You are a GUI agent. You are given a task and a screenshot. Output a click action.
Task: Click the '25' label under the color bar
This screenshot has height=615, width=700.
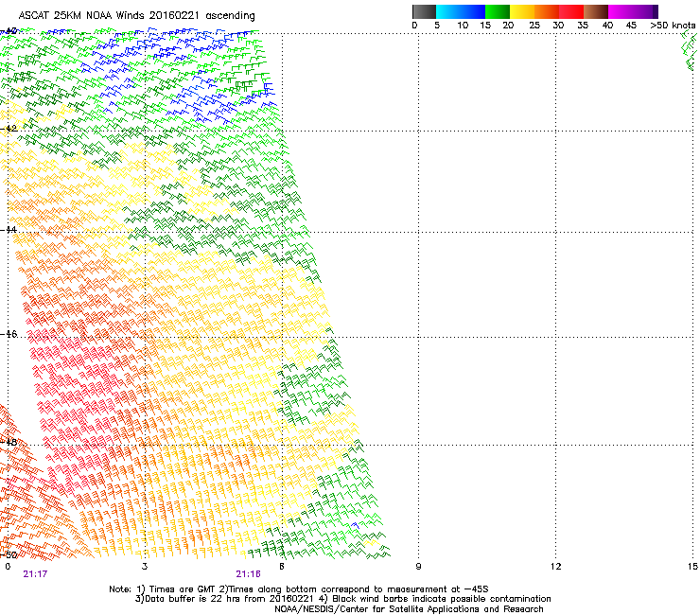(x=534, y=26)
